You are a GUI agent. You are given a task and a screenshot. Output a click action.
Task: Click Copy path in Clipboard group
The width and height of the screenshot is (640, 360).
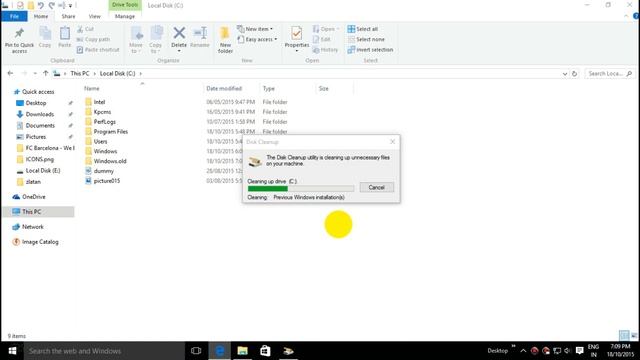93,39
